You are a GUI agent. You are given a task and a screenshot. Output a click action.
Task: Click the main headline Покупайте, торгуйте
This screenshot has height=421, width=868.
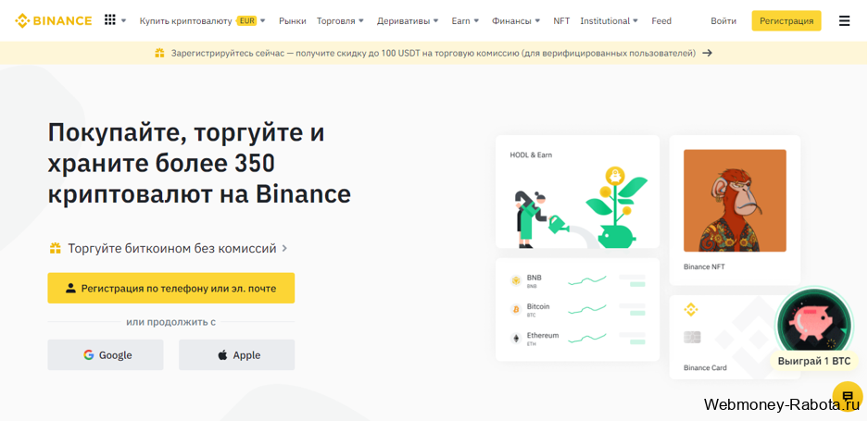coord(199,164)
